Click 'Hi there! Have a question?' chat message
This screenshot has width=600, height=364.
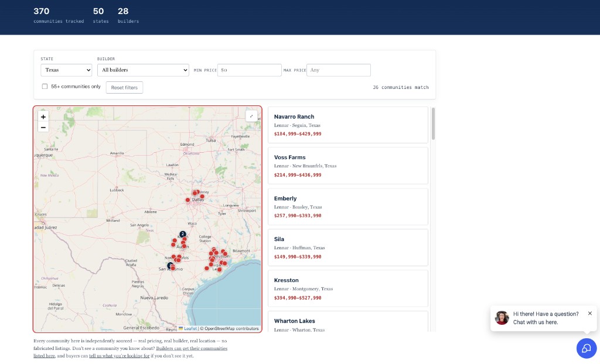(x=546, y=314)
